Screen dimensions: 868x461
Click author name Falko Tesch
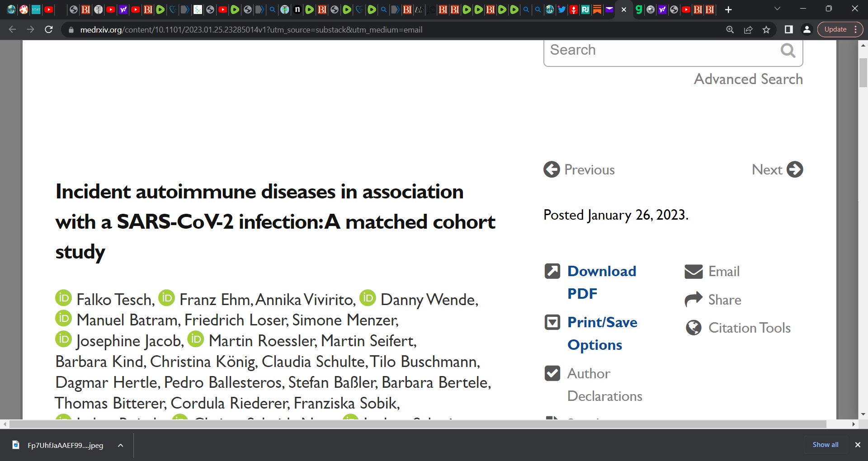[x=114, y=300]
